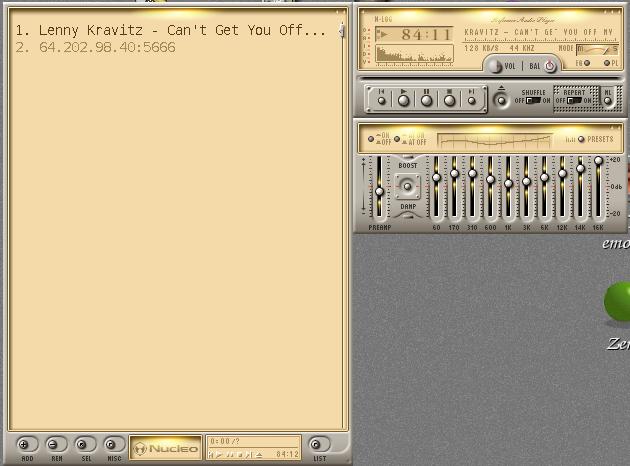The width and height of the screenshot is (630, 466).
Task: Click the 6K band slider knob
Action: (x=544, y=177)
